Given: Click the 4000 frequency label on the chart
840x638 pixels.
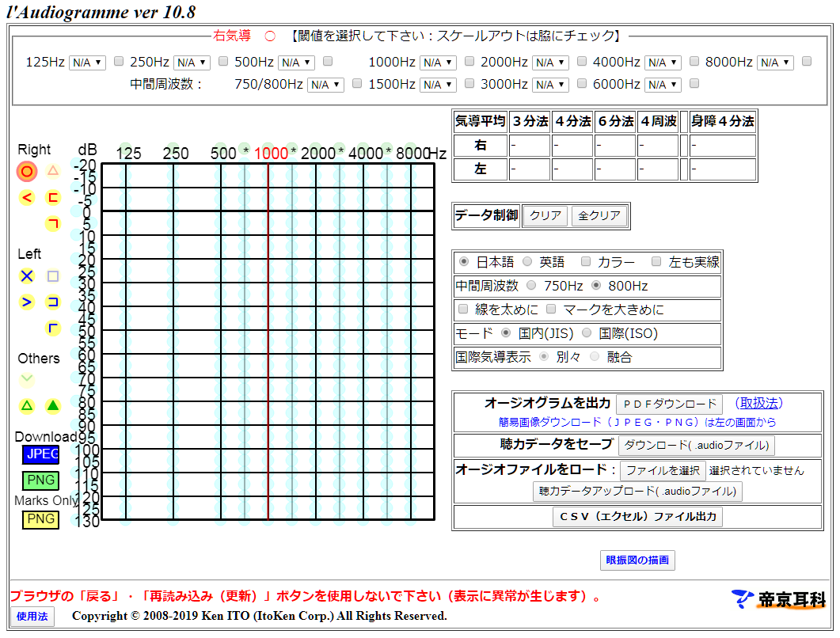Looking at the screenshot, I should click(365, 154).
